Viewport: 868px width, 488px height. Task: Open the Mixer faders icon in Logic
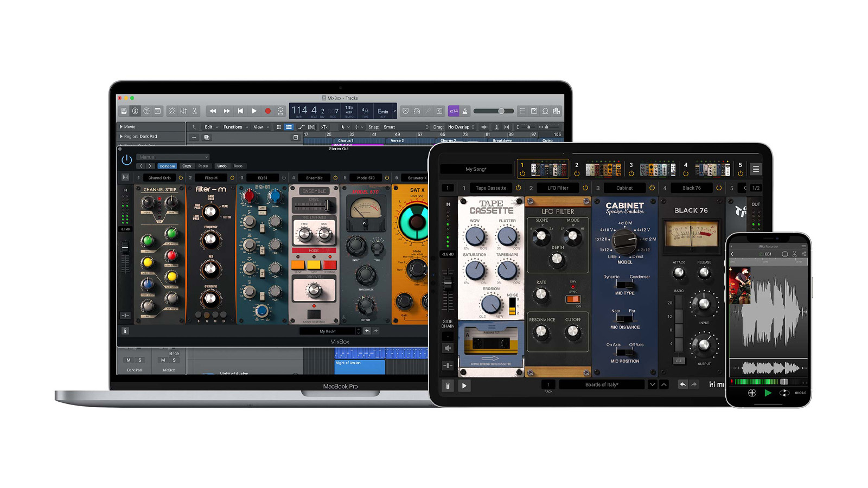pos(183,111)
